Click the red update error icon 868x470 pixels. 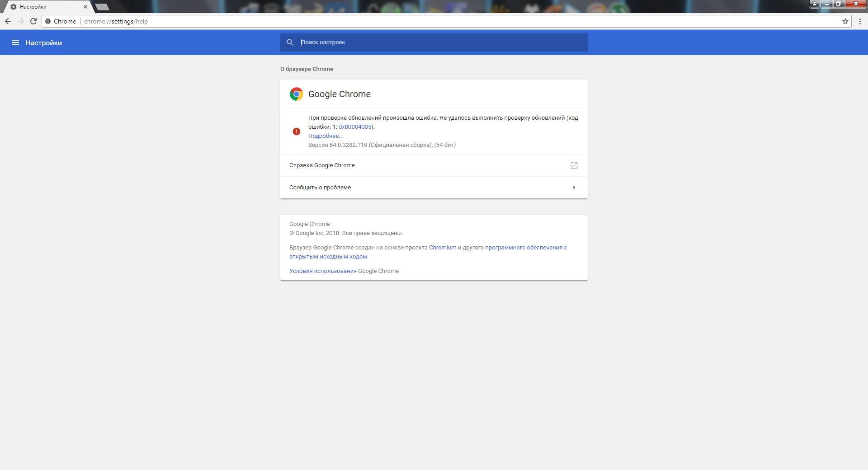click(x=297, y=132)
